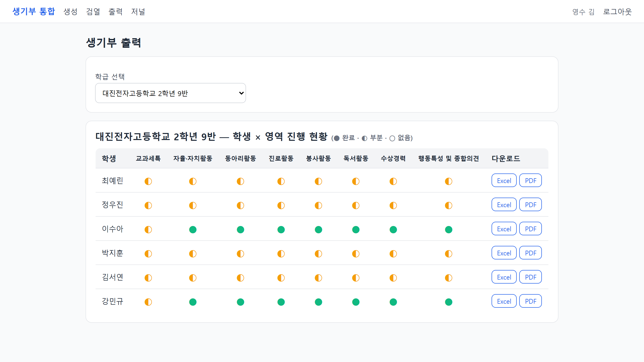Open the 학급 선택 class dropdown

pos(170,93)
